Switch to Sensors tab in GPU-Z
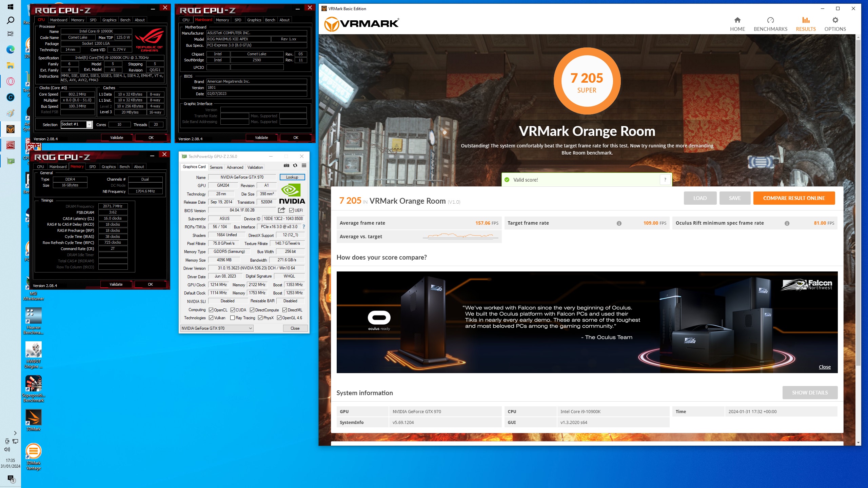Screen dimensions: 868x488 coord(216,167)
